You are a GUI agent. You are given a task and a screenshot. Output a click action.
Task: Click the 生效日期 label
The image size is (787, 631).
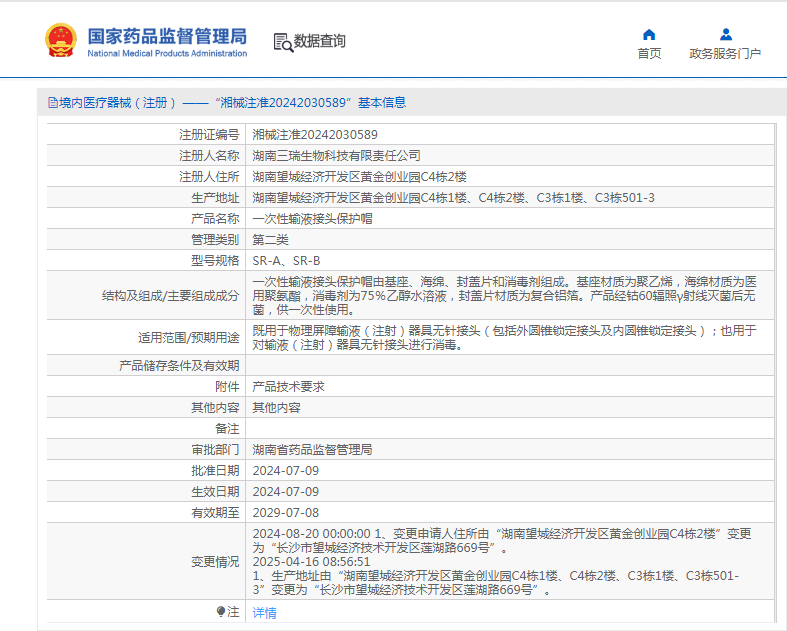click(215, 492)
